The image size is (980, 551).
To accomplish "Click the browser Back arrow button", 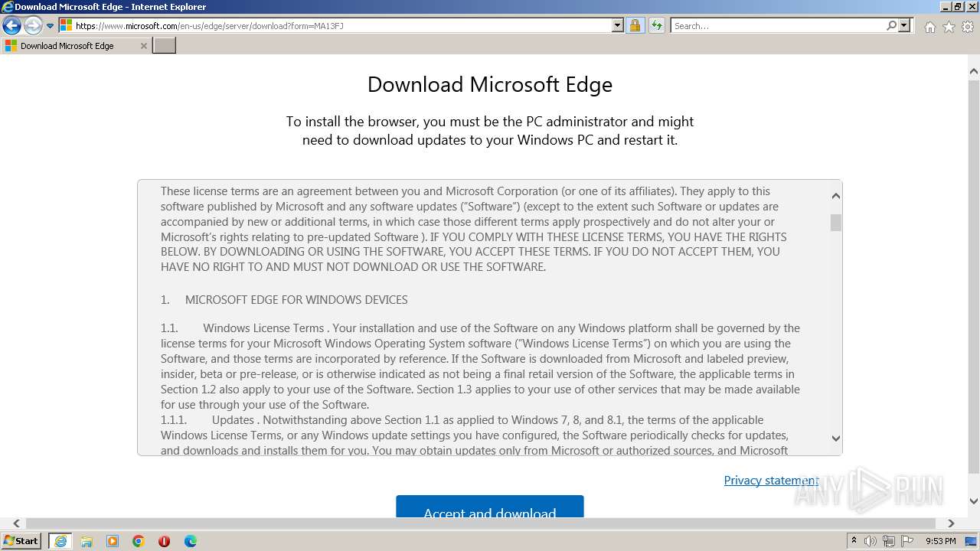I will [x=11, y=26].
